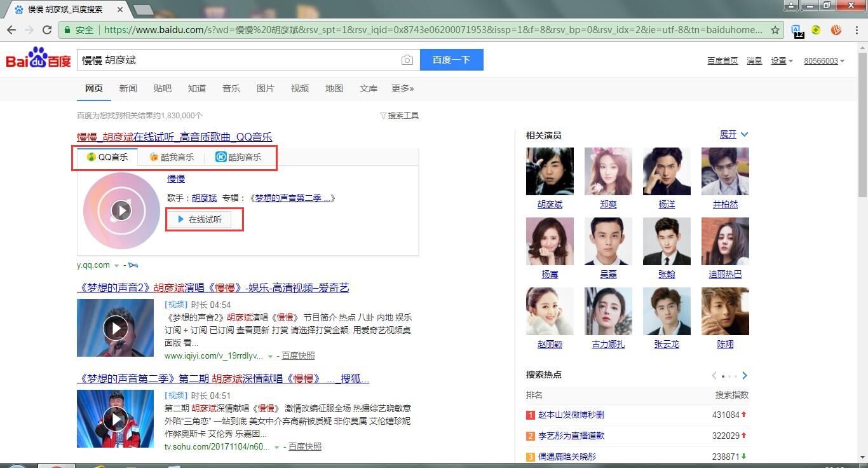The height and width of the screenshot is (468, 868).
Task: Bookmark the page via the star icon
Action: point(775,30)
